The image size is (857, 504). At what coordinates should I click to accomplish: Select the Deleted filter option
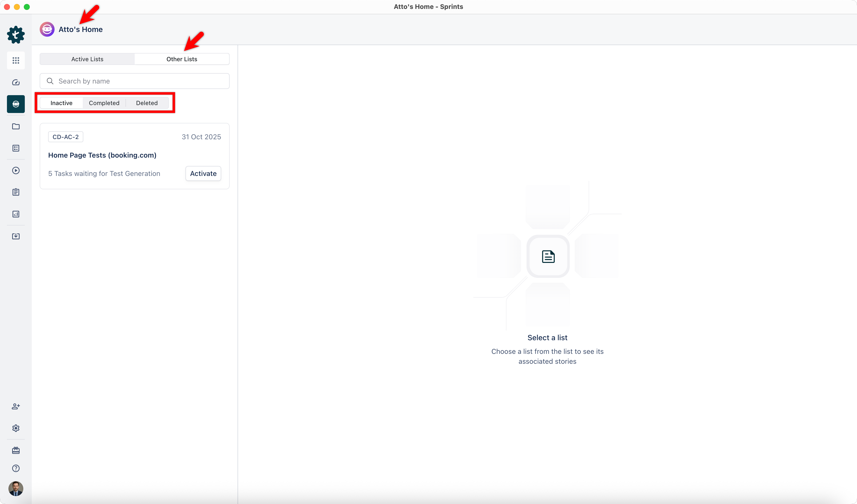click(x=147, y=103)
